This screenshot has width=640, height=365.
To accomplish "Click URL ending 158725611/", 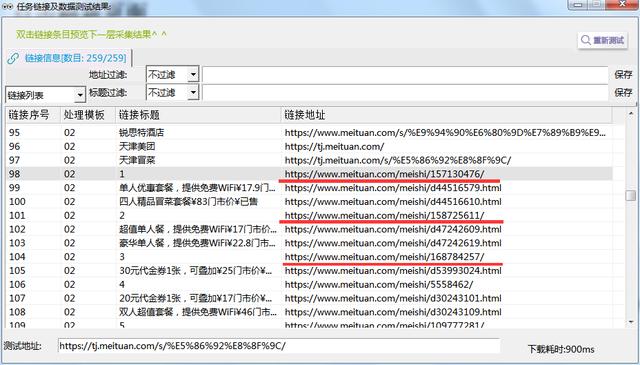I will coord(384,215).
